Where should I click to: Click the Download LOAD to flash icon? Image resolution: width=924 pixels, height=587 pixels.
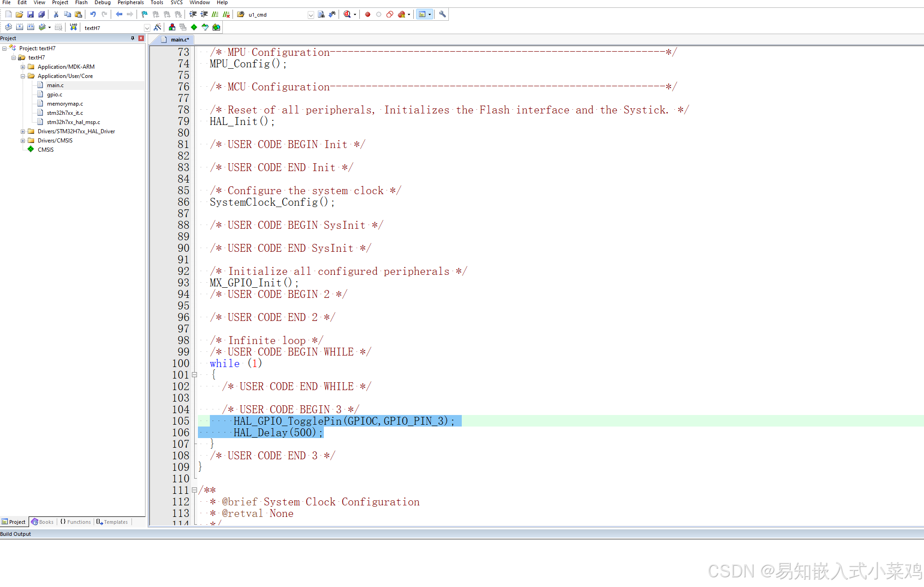coord(73,27)
